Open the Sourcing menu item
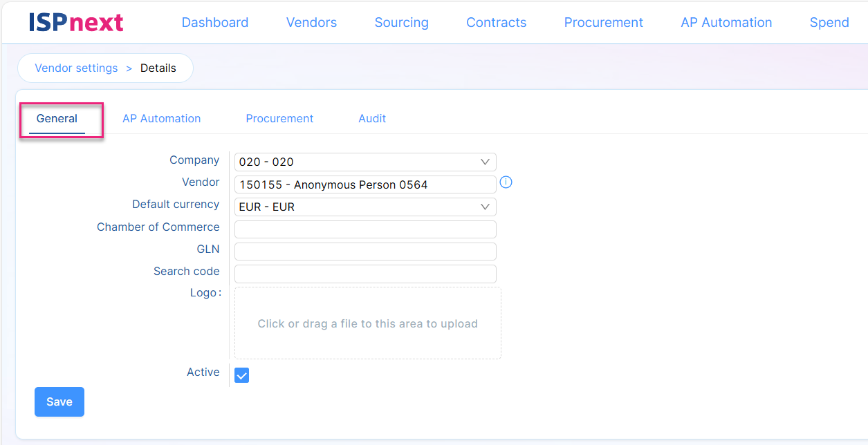868x445 pixels. click(x=401, y=23)
